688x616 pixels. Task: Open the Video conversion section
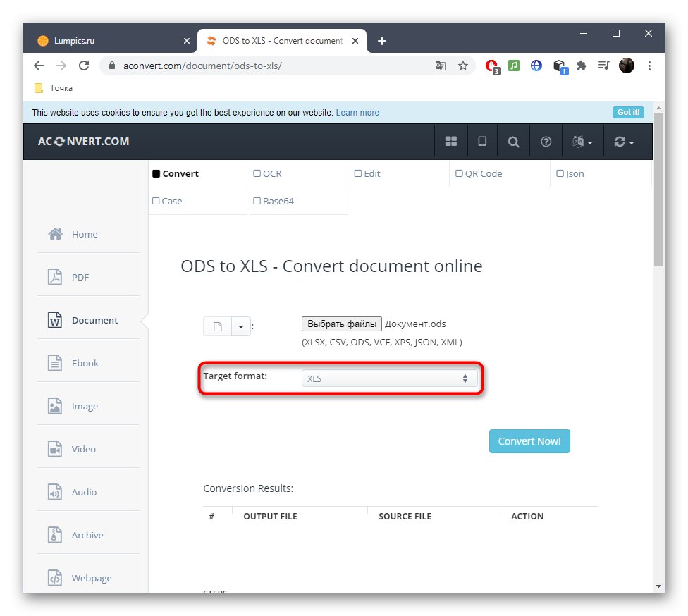pos(82,449)
